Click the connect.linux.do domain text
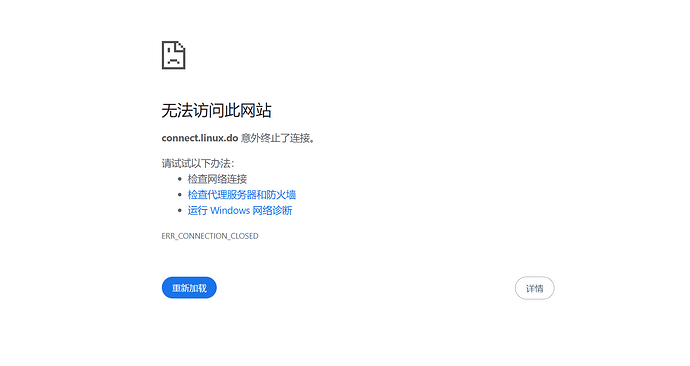Image resolution: width=690 pixels, height=366 pixels. coord(200,138)
